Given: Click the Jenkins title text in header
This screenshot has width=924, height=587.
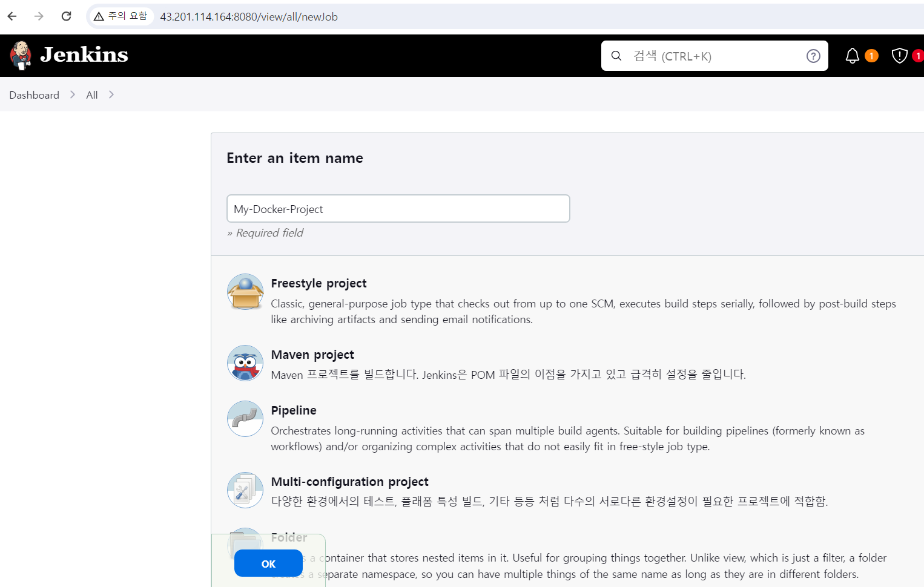Looking at the screenshot, I should [84, 55].
